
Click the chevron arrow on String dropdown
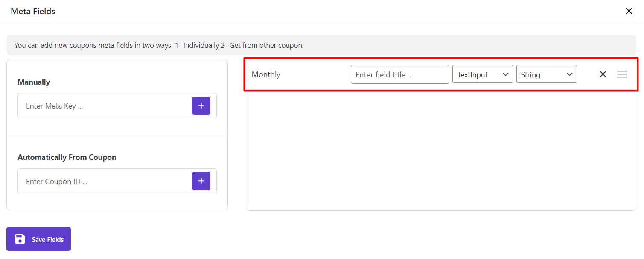click(x=570, y=74)
